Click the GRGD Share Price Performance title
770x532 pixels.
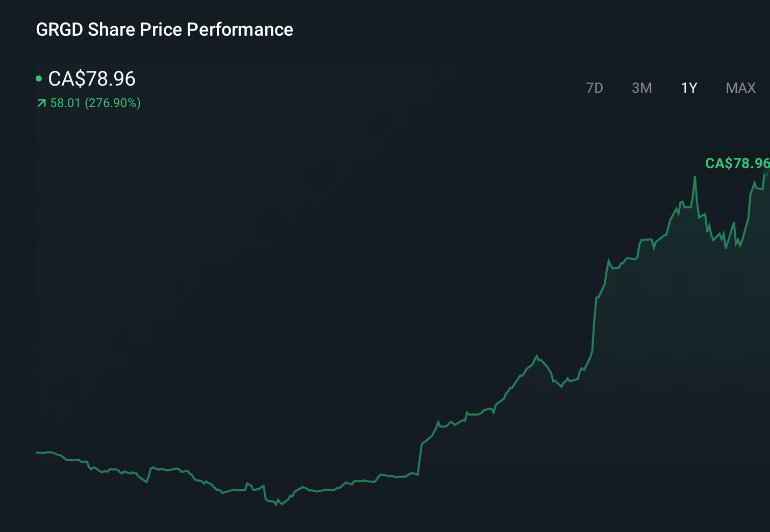coord(164,30)
